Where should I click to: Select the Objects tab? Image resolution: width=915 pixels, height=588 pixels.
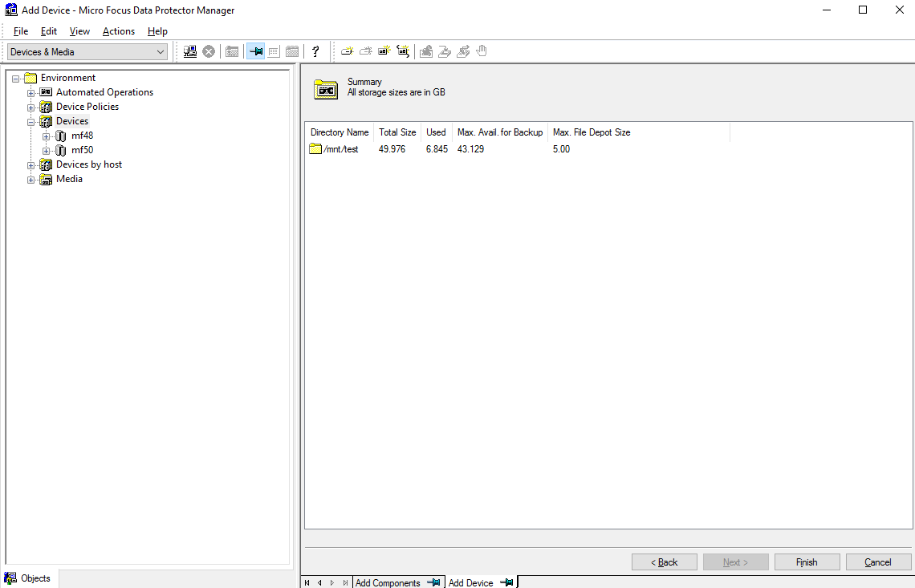[x=29, y=578]
